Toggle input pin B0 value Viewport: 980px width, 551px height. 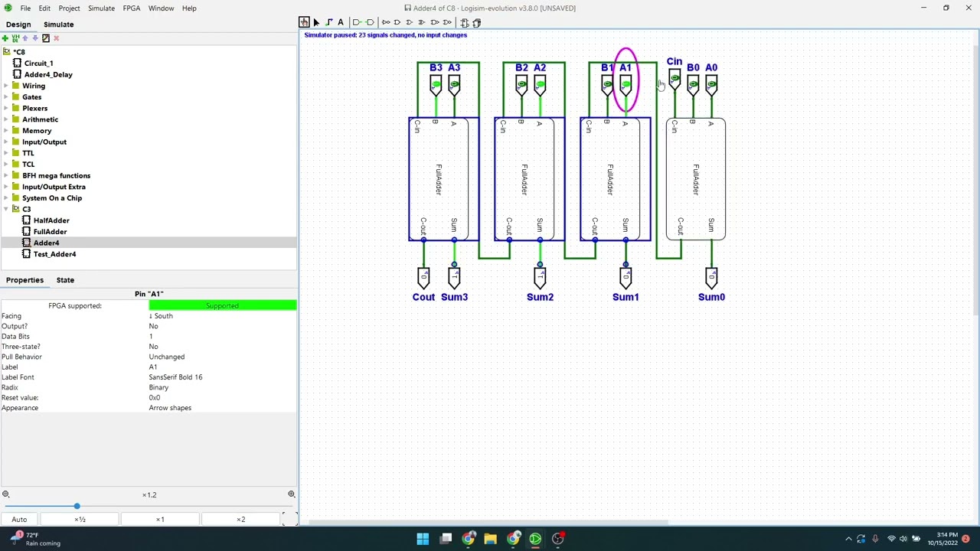pyautogui.click(x=693, y=83)
